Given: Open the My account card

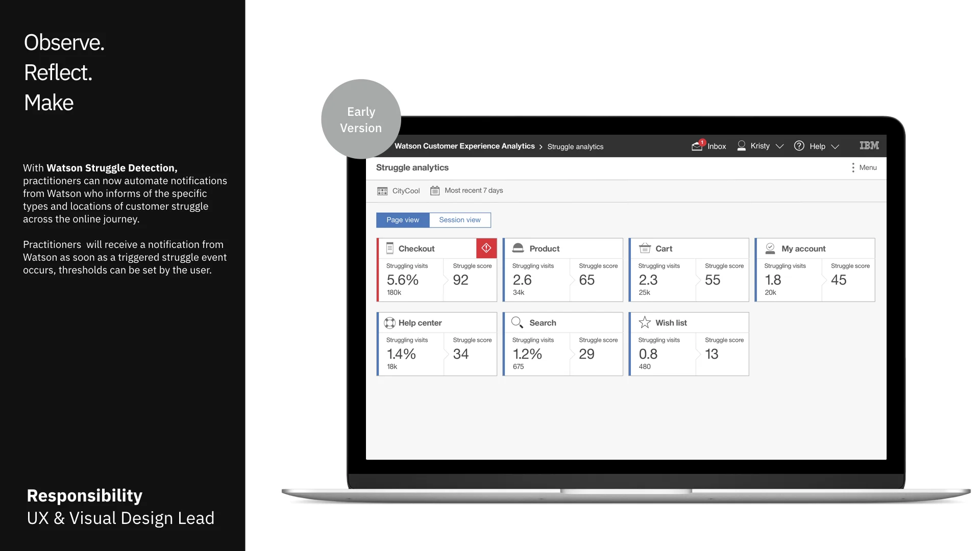Looking at the screenshot, I should click(x=803, y=248).
